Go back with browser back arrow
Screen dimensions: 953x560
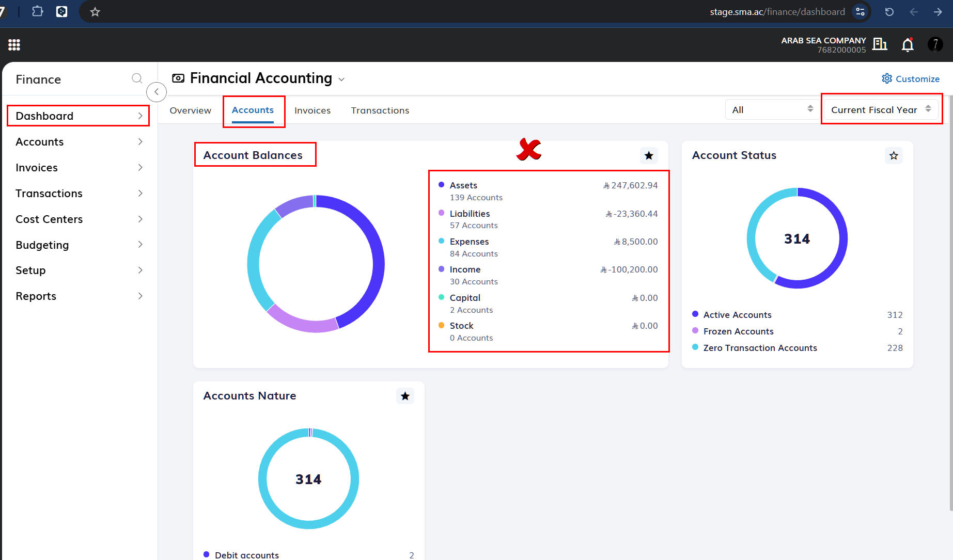point(914,12)
